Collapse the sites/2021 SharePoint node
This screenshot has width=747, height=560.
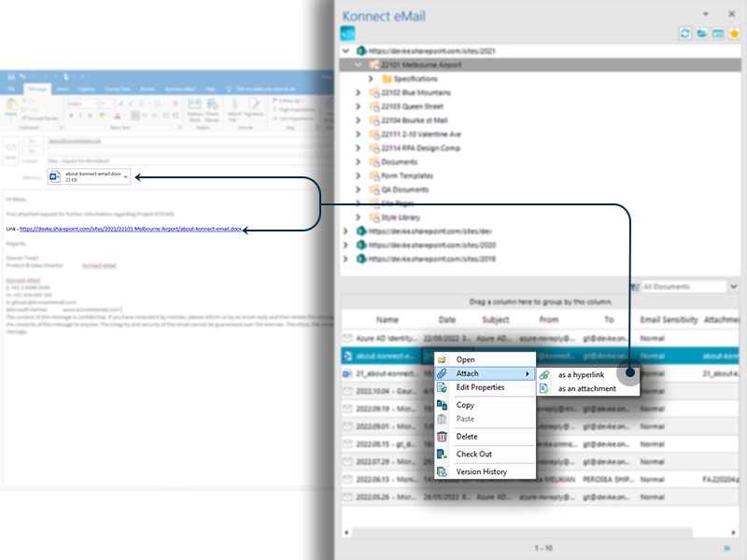click(345, 51)
